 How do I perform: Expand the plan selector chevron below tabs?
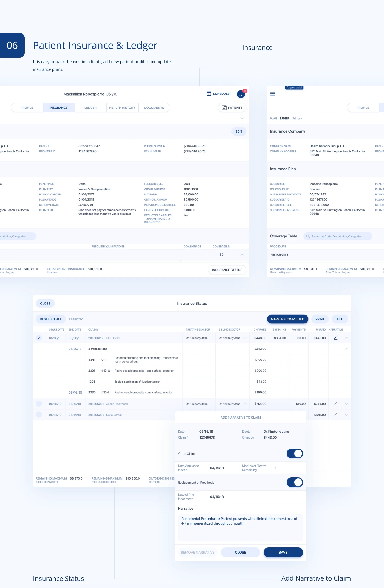point(242,118)
